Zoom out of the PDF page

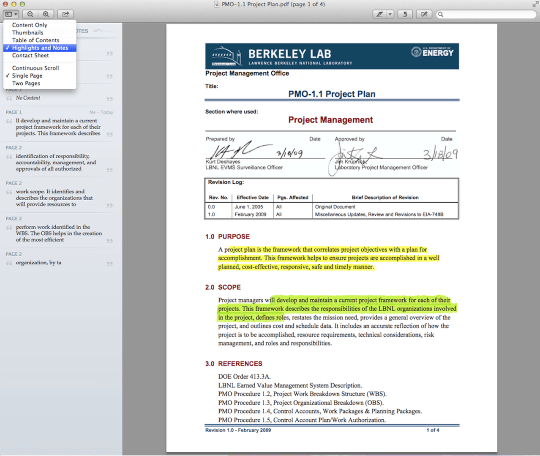coord(30,14)
